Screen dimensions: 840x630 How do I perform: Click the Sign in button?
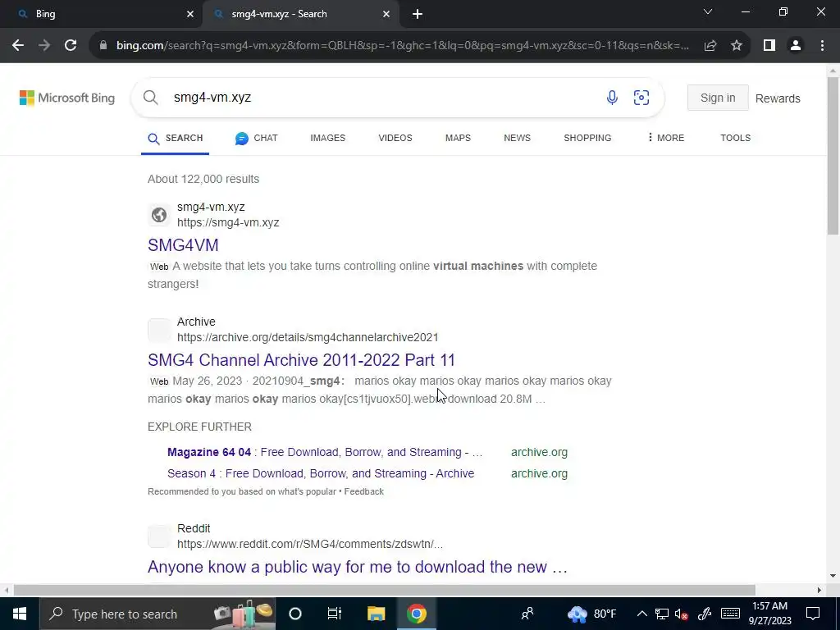coord(718,98)
